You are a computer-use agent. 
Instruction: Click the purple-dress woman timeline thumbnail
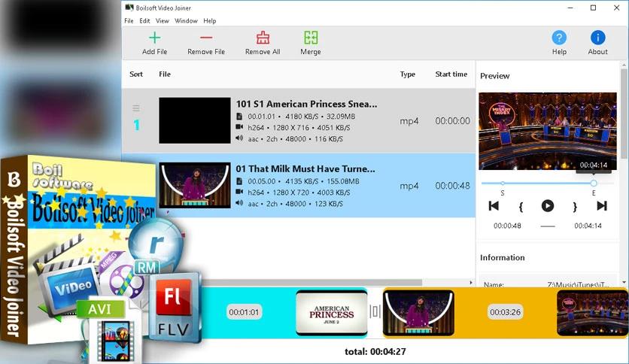coord(418,313)
